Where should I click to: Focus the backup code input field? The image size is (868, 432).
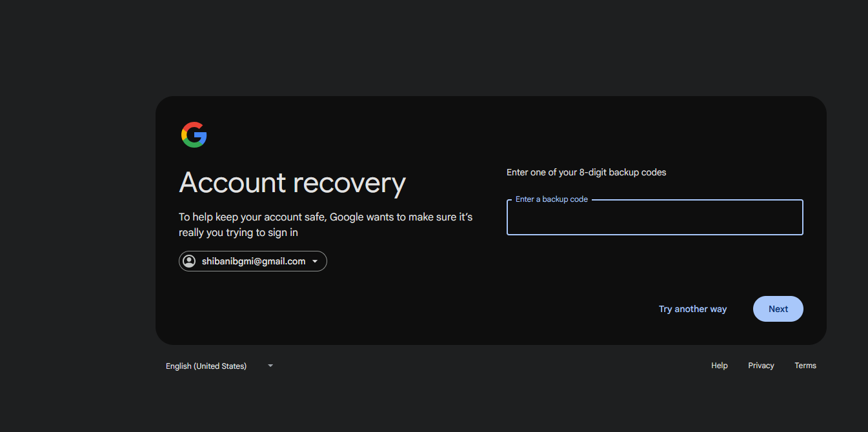[x=654, y=219]
